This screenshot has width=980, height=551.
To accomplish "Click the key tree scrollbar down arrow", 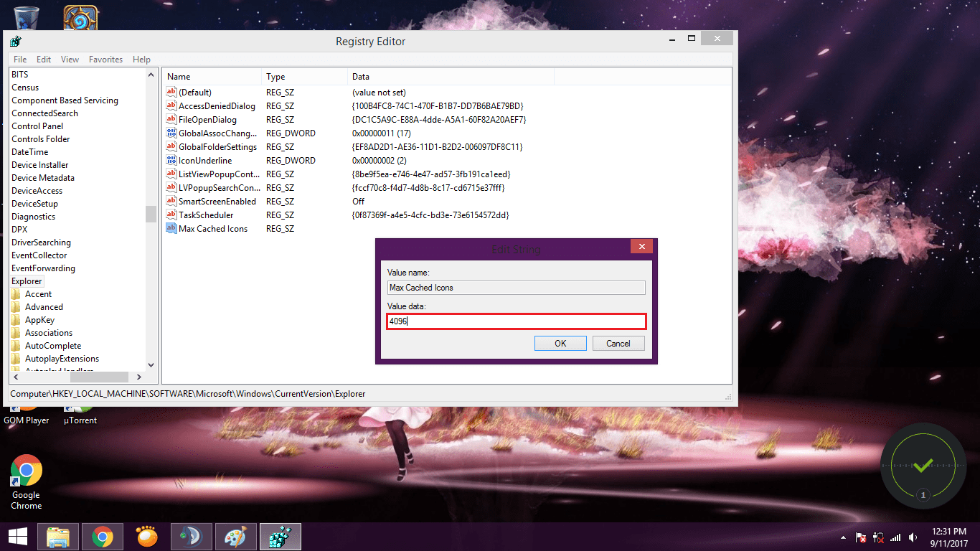I will point(151,364).
